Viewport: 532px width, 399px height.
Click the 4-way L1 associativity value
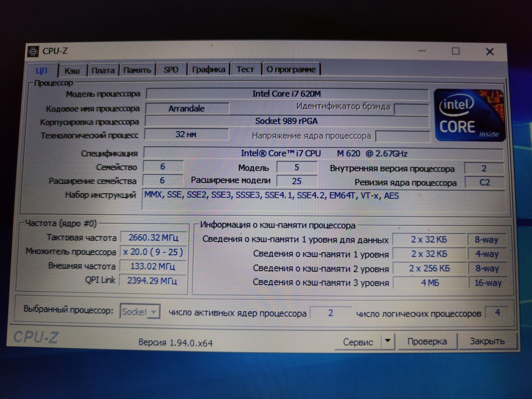pyautogui.click(x=487, y=254)
